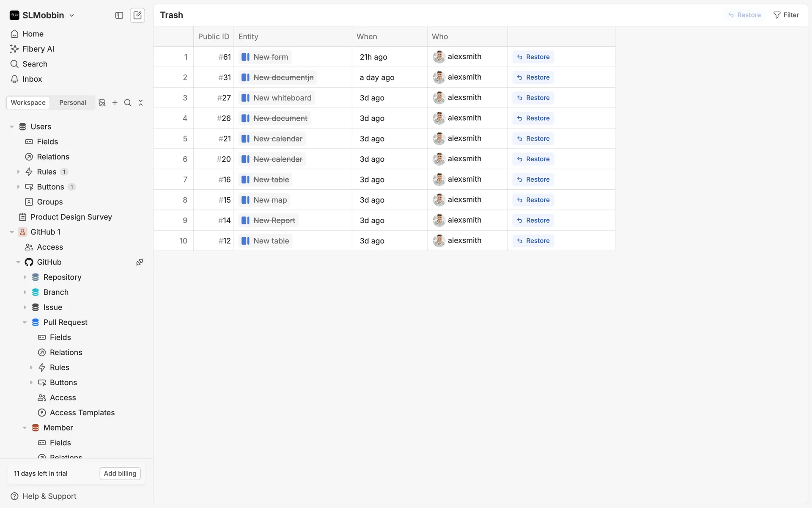
Task: Switch to the Personal tab
Action: (72, 103)
